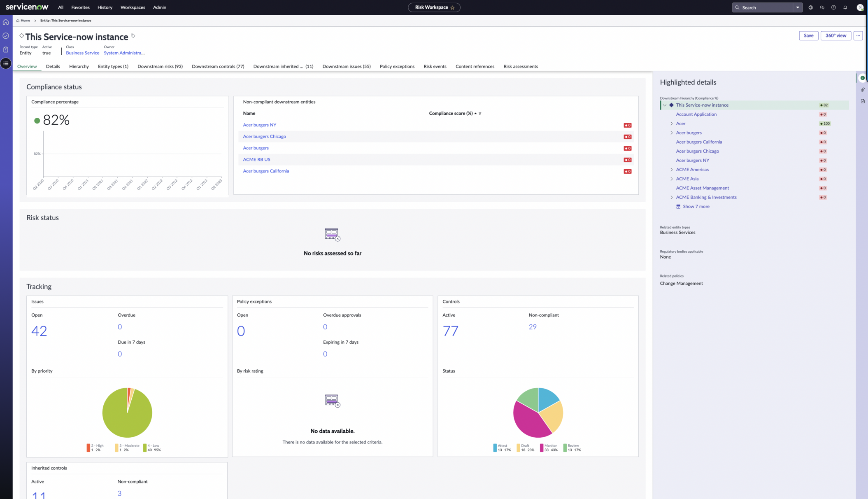Image resolution: width=868 pixels, height=499 pixels.
Task: Click the Monitor slice of Status pie
Action: tap(528, 421)
